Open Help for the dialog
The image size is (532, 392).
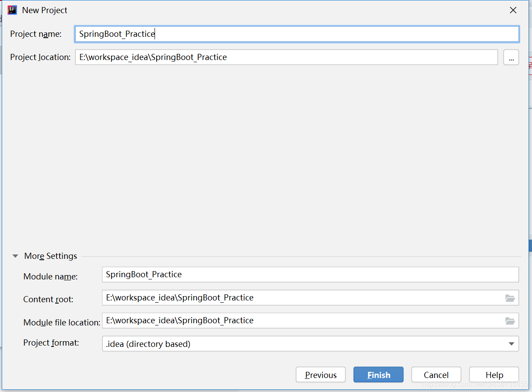[x=494, y=375]
